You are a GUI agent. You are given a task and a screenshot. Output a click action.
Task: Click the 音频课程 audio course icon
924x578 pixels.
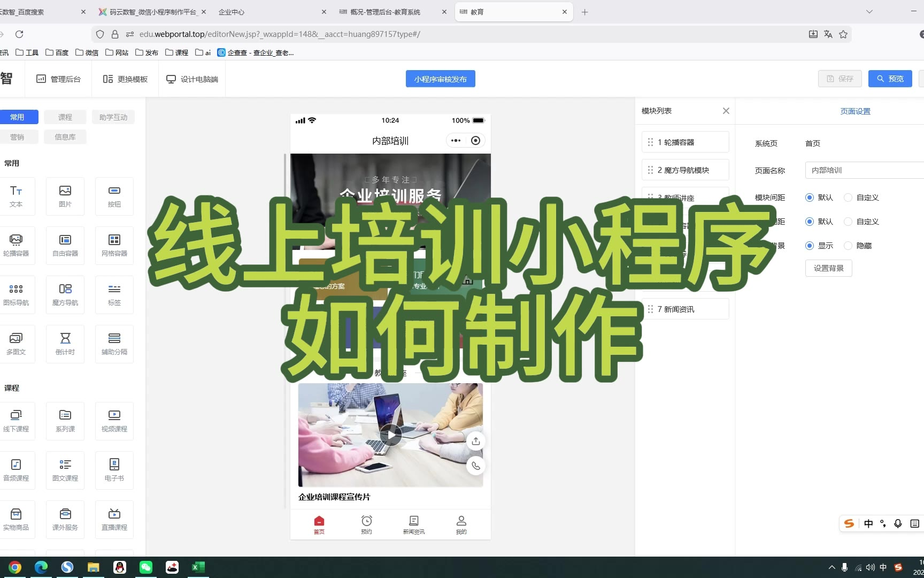pyautogui.click(x=16, y=470)
